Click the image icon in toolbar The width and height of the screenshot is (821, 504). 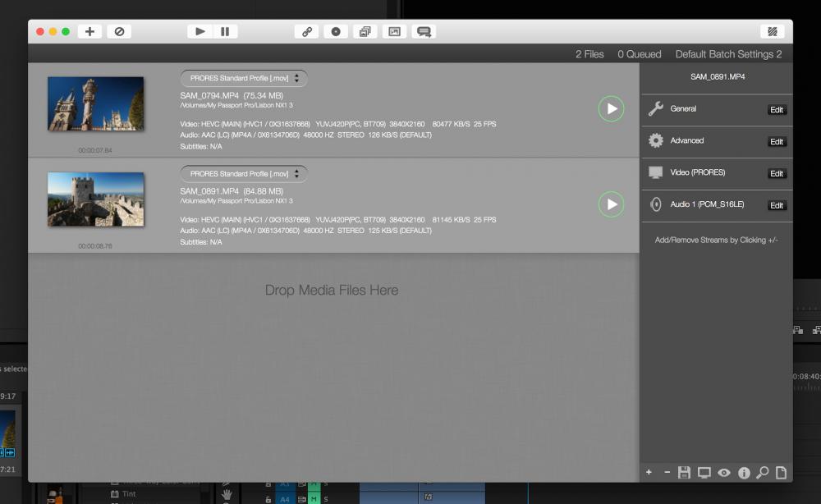pos(394,32)
